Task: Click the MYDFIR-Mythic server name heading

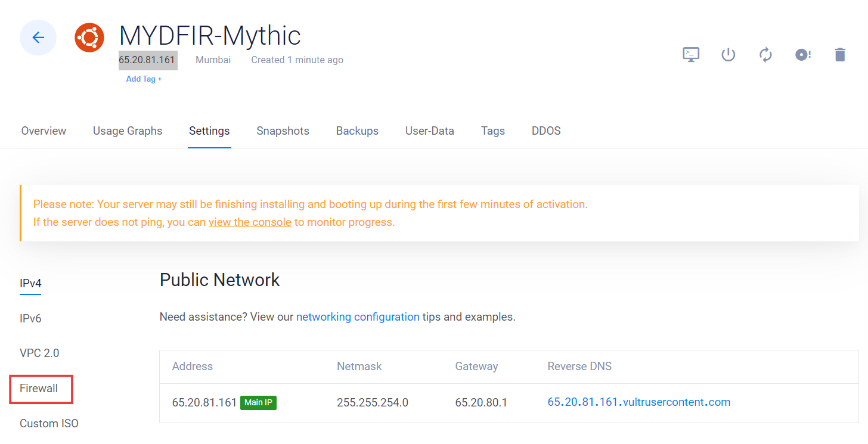Action: pyautogui.click(x=210, y=36)
